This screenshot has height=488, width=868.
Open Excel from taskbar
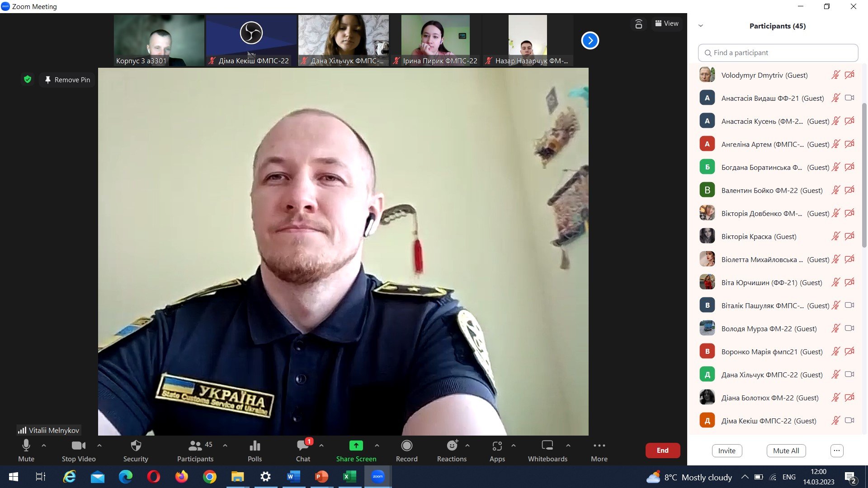tap(349, 477)
